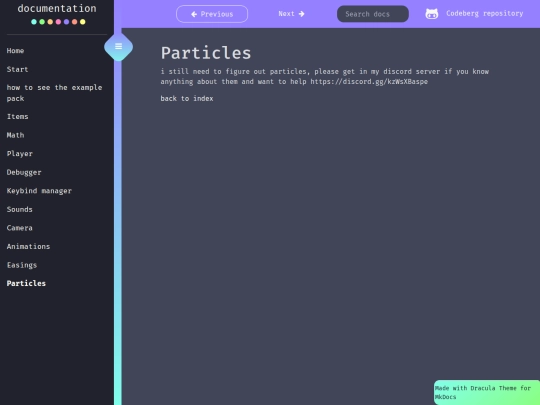Select Debugger in the sidebar
Viewport: 540px width, 405px height.
tap(24, 172)
